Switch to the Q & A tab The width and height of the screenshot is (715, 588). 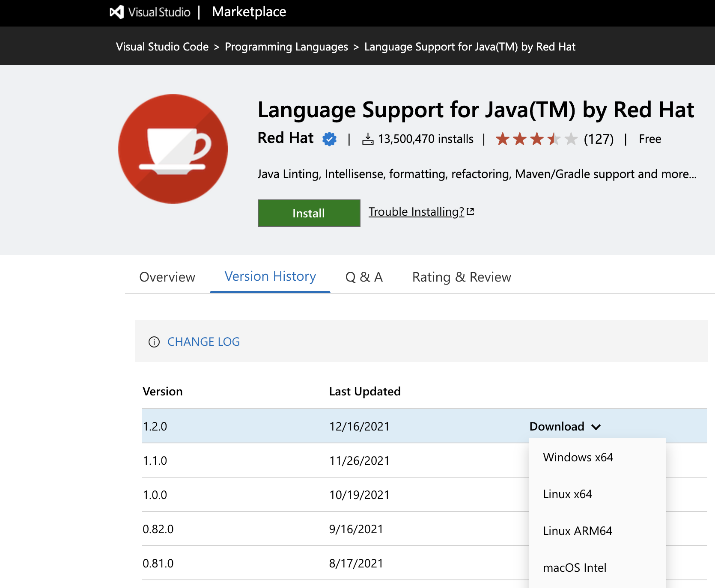tap(363, 277)
